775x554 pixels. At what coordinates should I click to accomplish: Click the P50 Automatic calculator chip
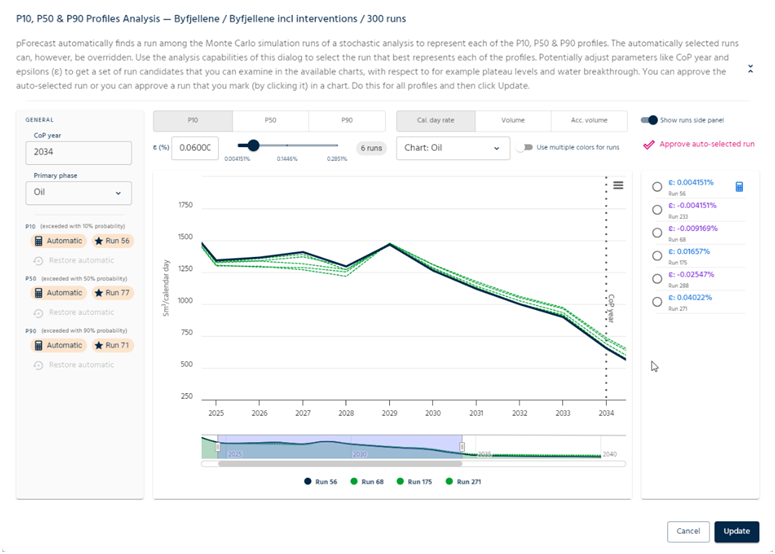click(59, 293)
